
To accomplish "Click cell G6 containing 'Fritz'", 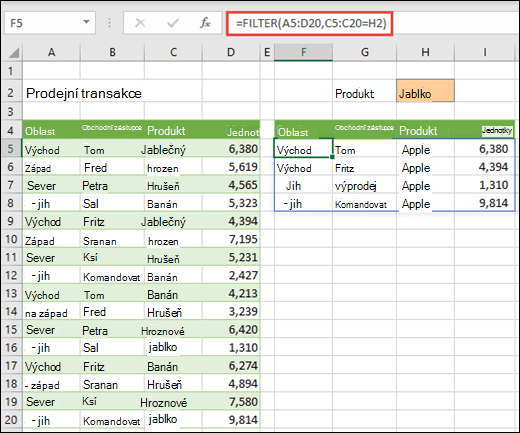I will pyautogui.click(x=365, y=167).
